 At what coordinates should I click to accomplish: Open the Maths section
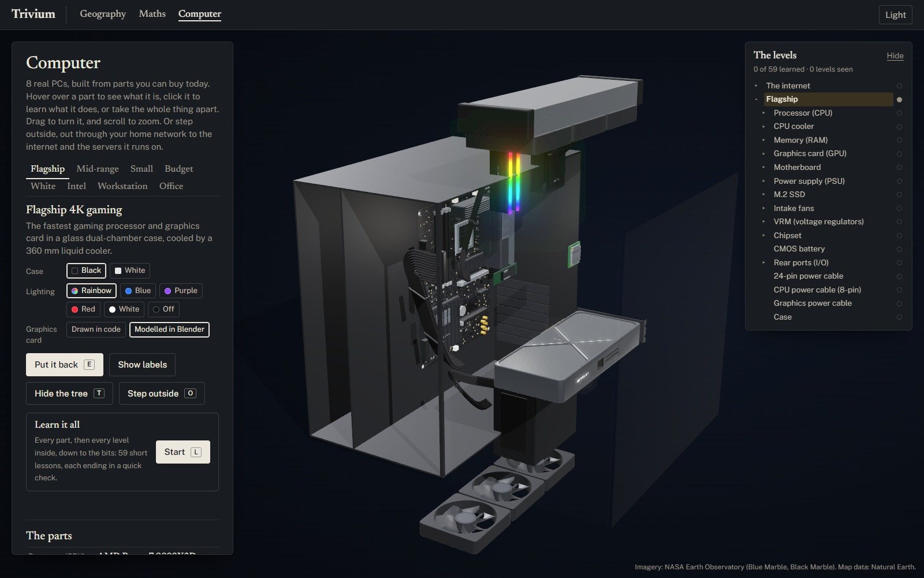point(152,14)
